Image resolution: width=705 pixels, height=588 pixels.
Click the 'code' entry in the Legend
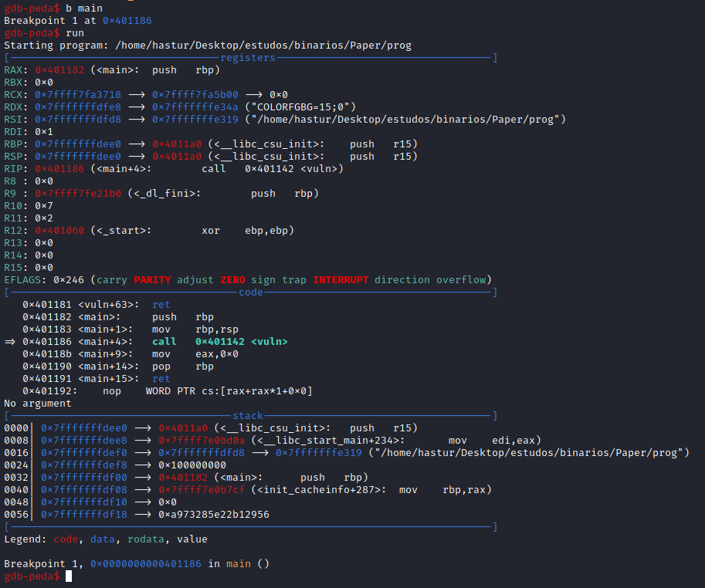[x=66, y=539]
